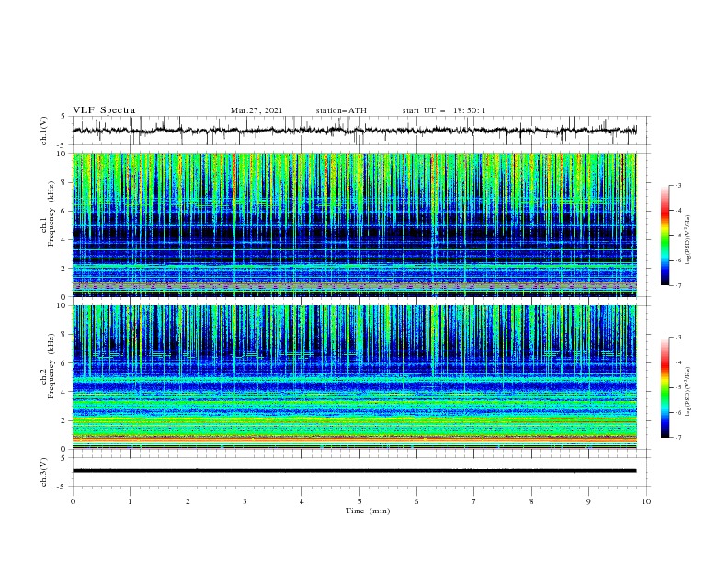Click the 'ch.1(V)' waveform axis label
Viewport: 728px width, 563px height.
(44, 131)
